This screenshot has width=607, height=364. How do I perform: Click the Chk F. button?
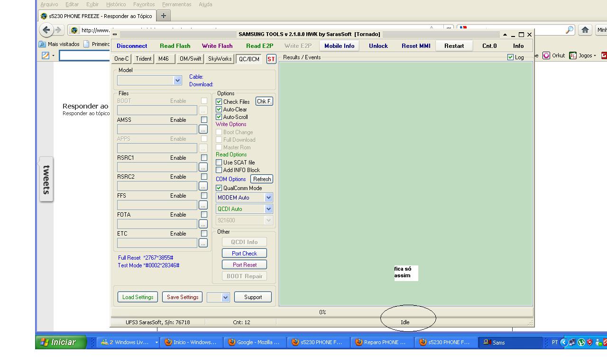tap(264, 101)
